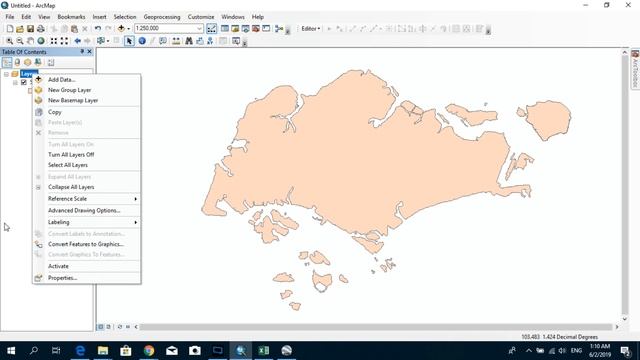The image size is (640, 360).
Task: Click the Find Route icon
Action: tap(200, 41)
